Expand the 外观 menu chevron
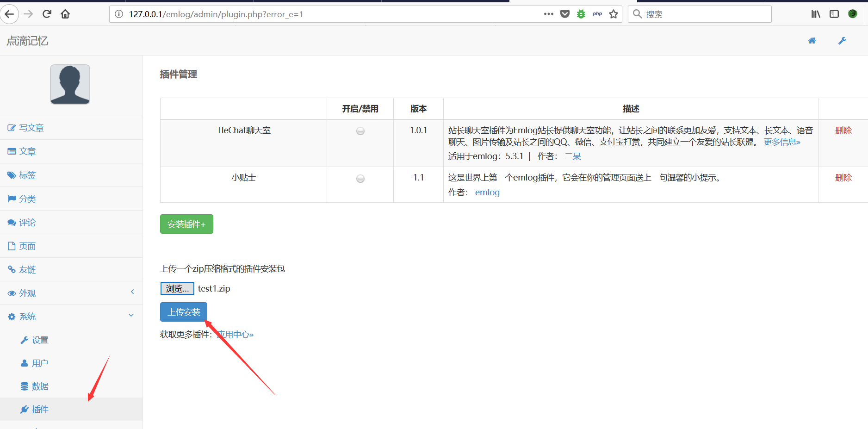 click(x=132, y=292)
